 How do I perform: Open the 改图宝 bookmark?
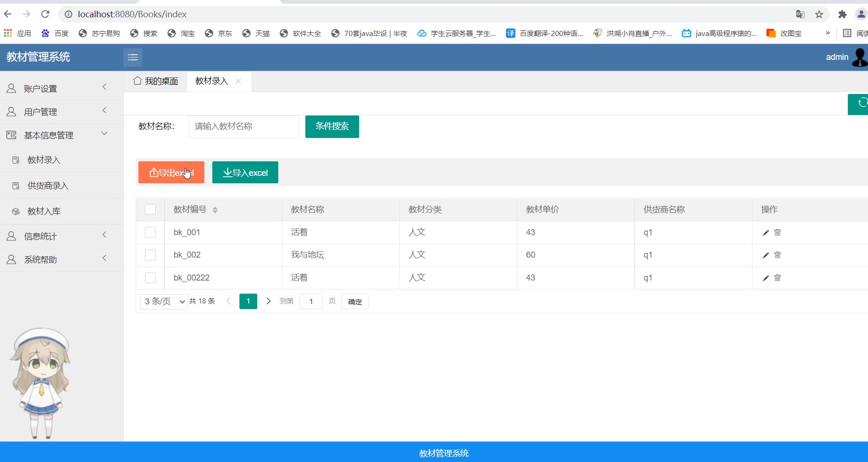784,33
